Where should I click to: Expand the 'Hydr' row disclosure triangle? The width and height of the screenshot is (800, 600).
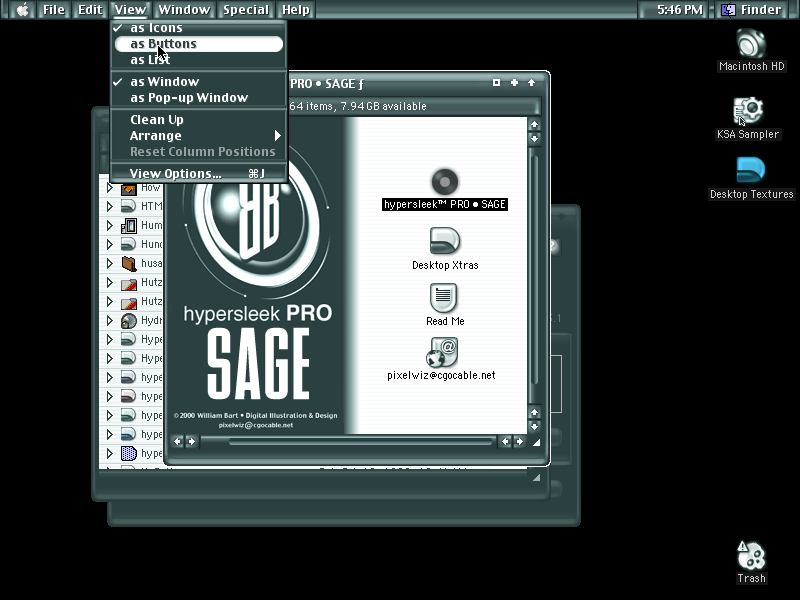[109, 320]
